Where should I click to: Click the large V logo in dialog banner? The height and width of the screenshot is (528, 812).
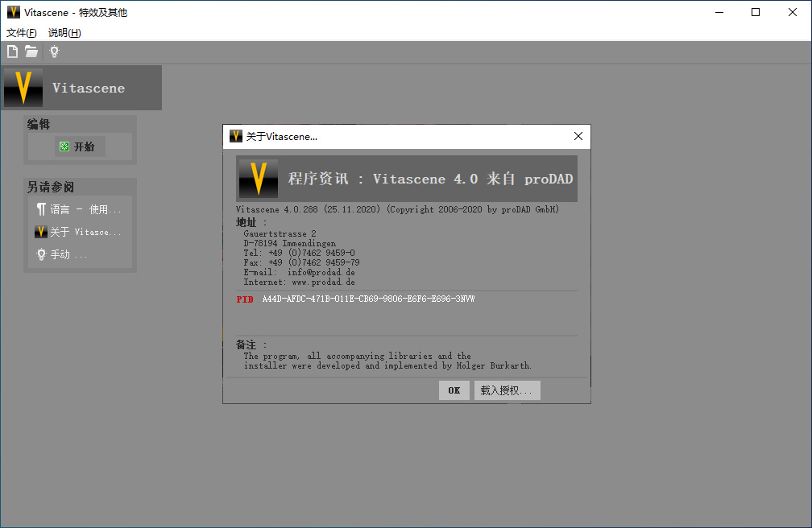[x=259, y=179]
